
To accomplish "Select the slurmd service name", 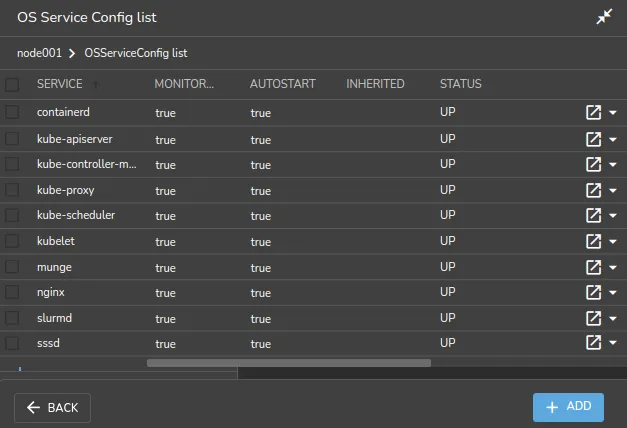I will point(54,318).
